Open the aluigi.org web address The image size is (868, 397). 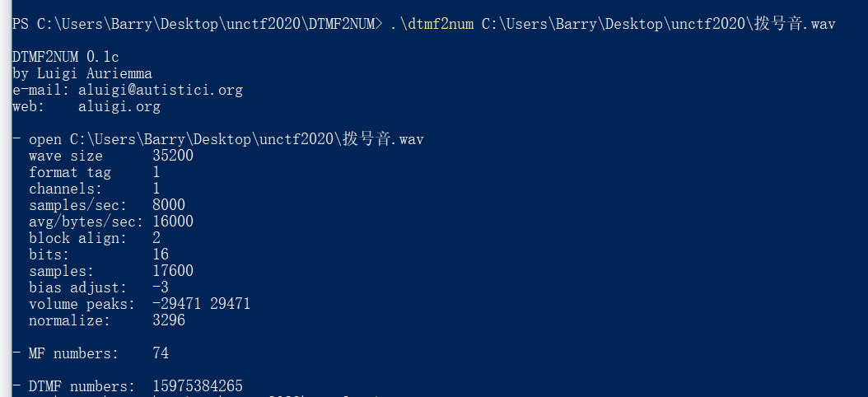pyautogui.click(x=119, y=106)
